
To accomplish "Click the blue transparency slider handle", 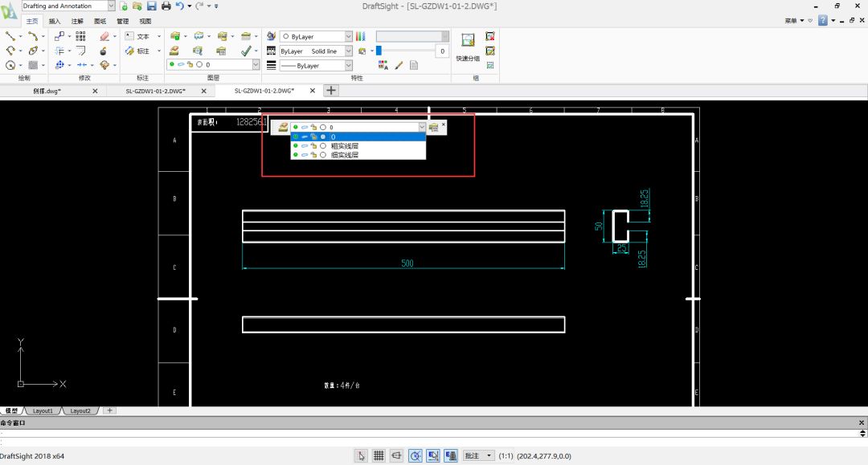I will [x=379, y=51].
